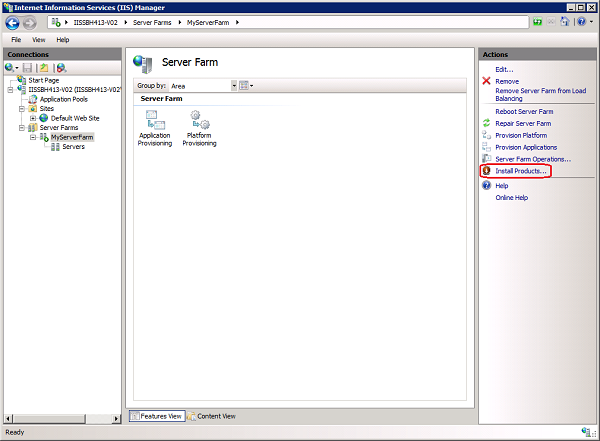
Task: Open the Help question mark toolbar icon
Action: point(581,22)
